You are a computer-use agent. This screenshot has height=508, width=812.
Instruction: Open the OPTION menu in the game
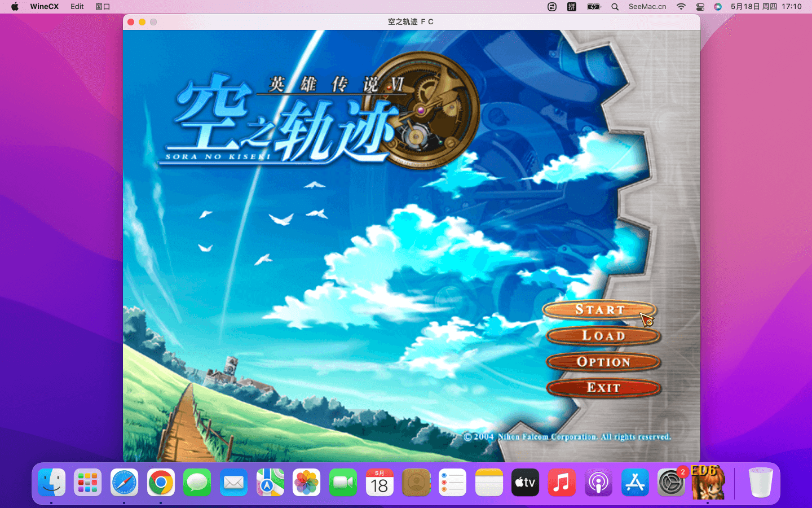603,362
